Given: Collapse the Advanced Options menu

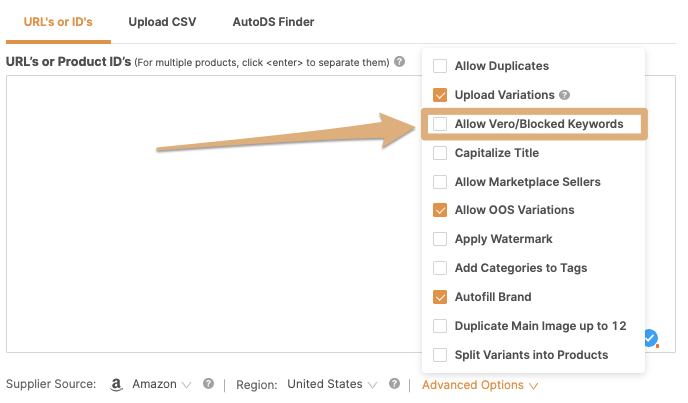Looking at the screenshot, I should pos(480,385).
